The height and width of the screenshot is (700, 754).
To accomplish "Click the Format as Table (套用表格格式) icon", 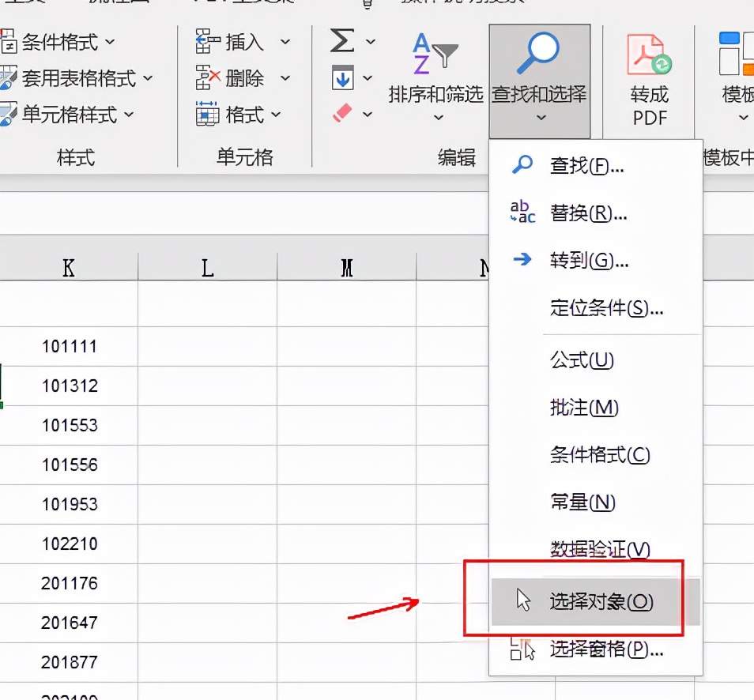I will pos(8,78).
